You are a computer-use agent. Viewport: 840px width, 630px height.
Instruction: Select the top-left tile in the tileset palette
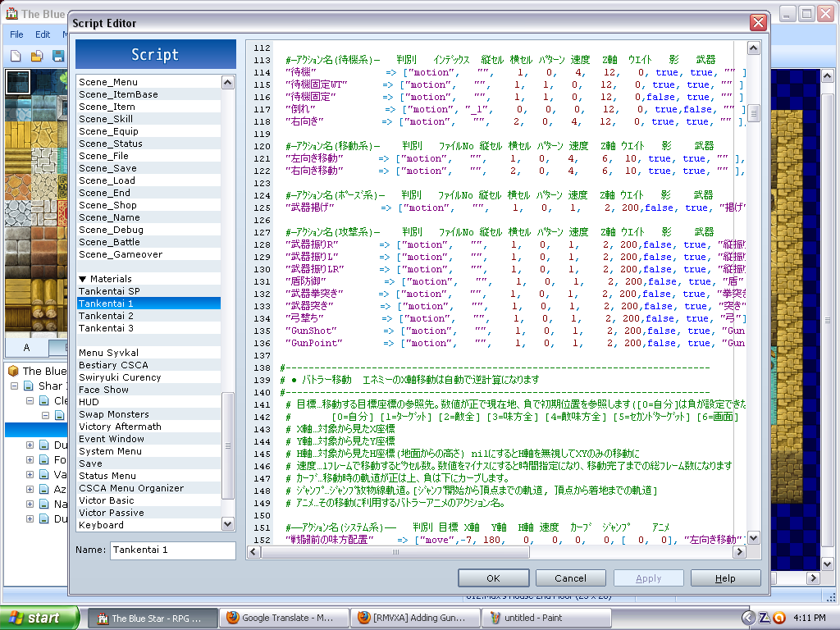17,81
